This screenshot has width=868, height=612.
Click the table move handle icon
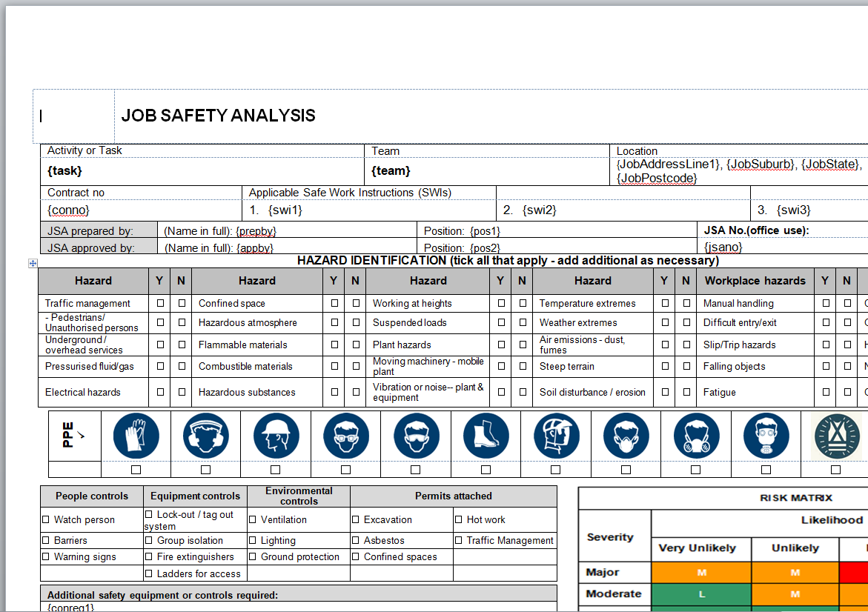point(33,263)
